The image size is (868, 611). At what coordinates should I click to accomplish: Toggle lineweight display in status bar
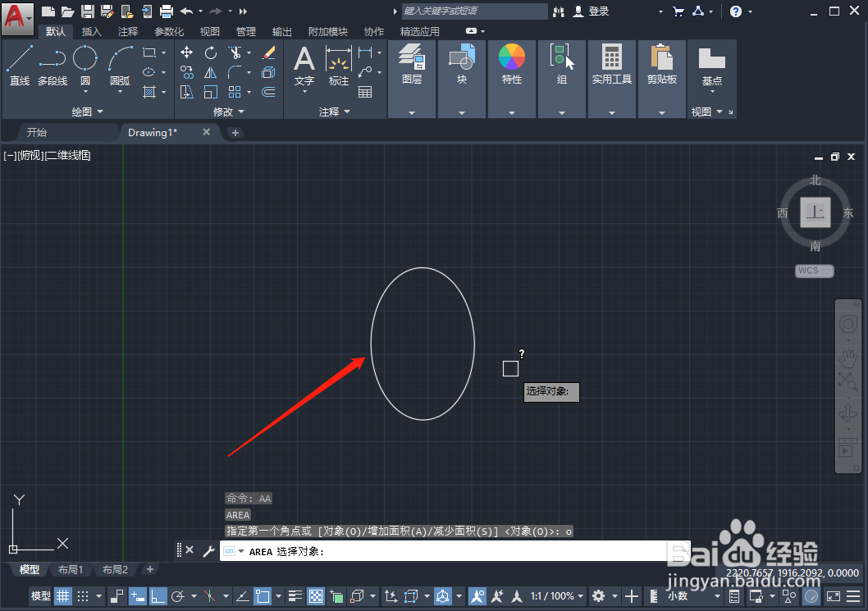295,596
